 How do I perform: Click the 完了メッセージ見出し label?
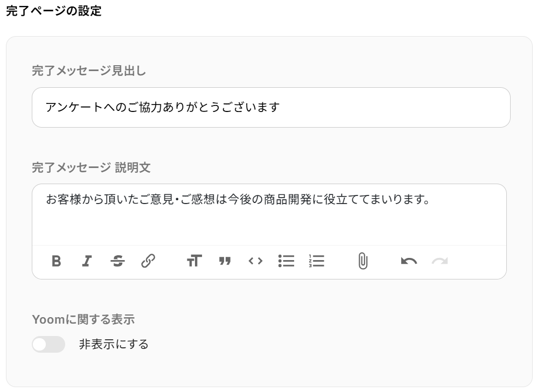[89, 71]
